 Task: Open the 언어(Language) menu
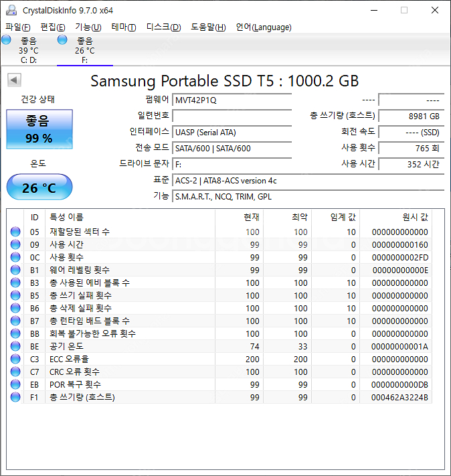(x=264, y=27)
